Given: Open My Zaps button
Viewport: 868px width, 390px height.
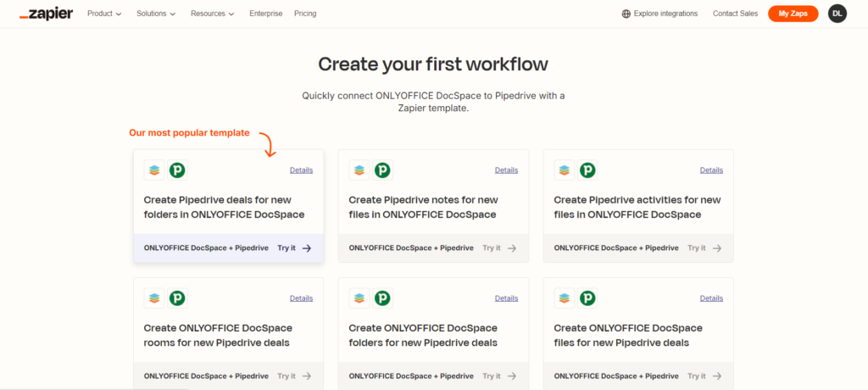Looking at the screenshot, I should tap(793, 14).
